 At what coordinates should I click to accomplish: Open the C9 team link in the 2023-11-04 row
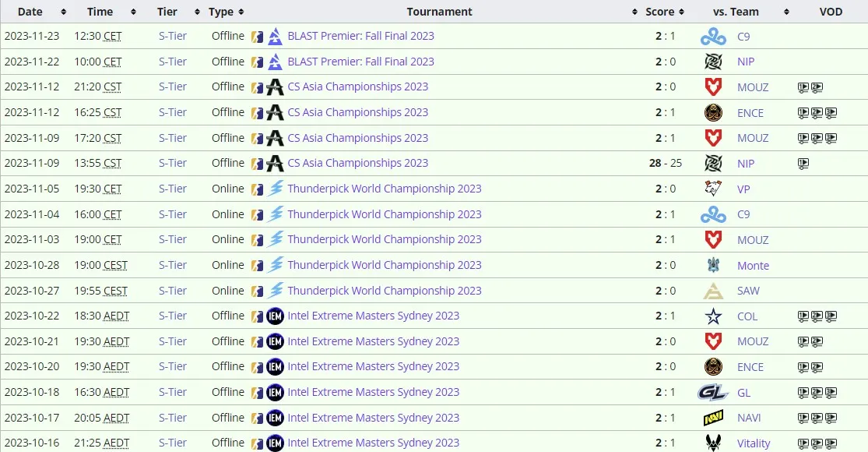(x=743, y=214)
